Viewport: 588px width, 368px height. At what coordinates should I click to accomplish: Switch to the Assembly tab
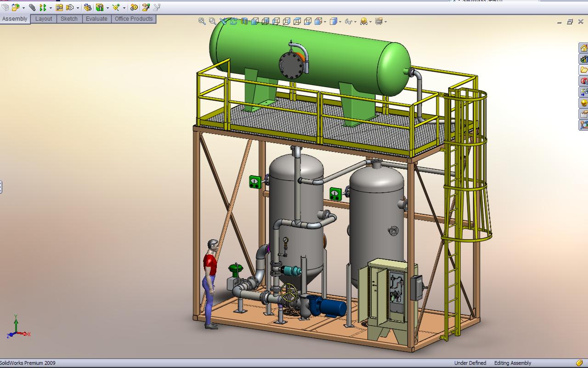pyautogui.click(x=15, y=19)
